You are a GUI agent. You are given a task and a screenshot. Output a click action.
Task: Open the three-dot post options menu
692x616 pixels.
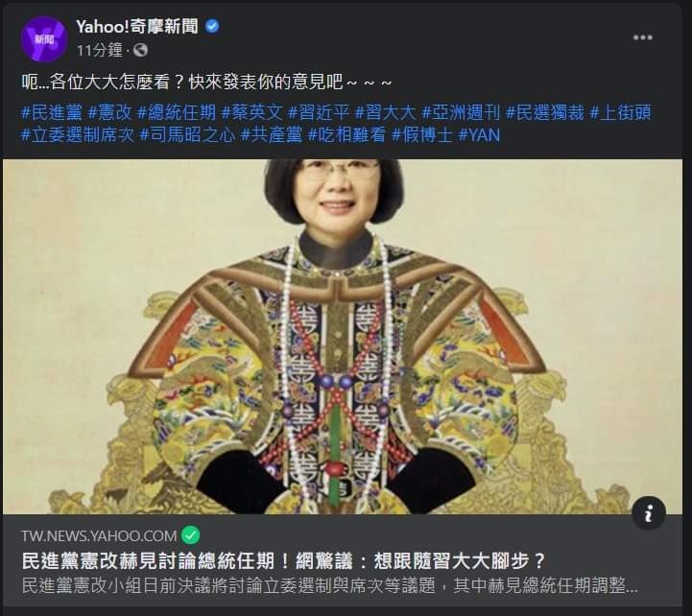(x=643, y=37)
